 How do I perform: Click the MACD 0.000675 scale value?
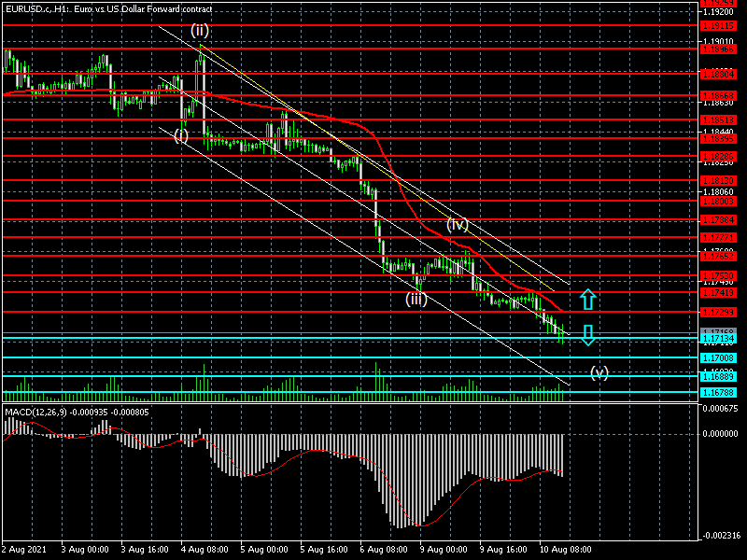pyautogui.click(x=720, y=409)
